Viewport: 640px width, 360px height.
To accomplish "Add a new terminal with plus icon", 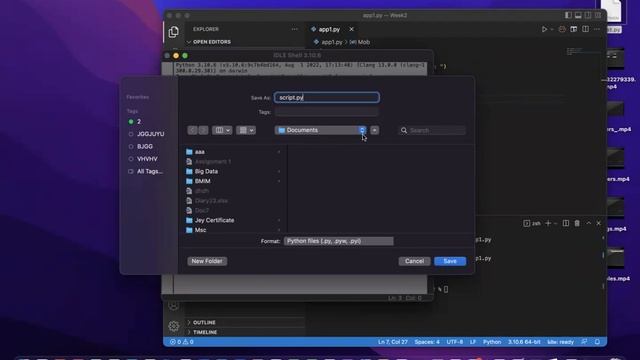I will tap(548, 223).
